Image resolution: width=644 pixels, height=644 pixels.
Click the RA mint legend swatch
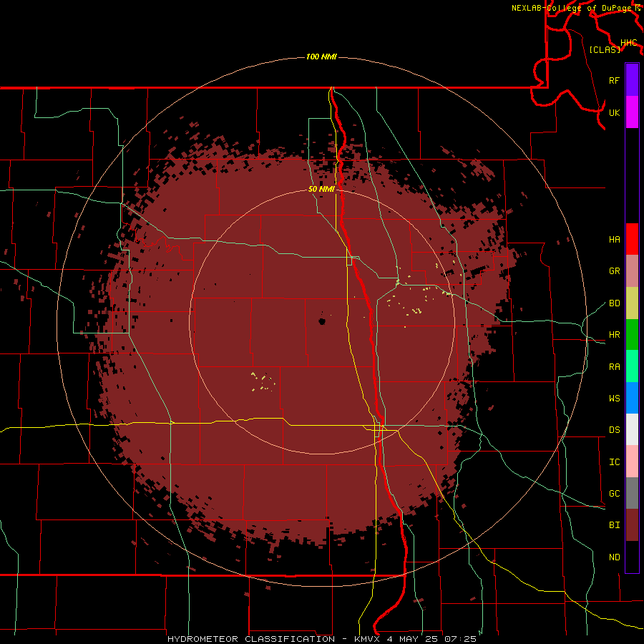pyautogui.click(x=632, y=366)
